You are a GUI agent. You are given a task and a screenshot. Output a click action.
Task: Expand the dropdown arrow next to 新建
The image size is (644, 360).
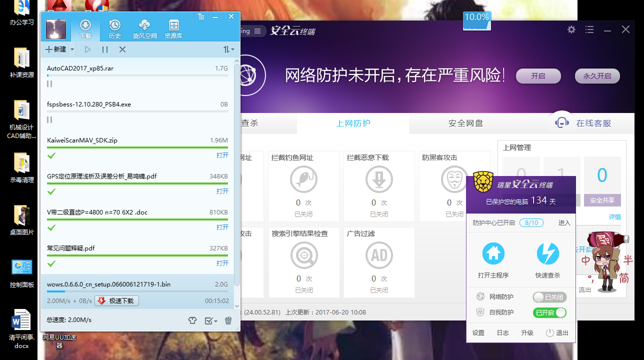pyautogui.click(x=72, y=49)
